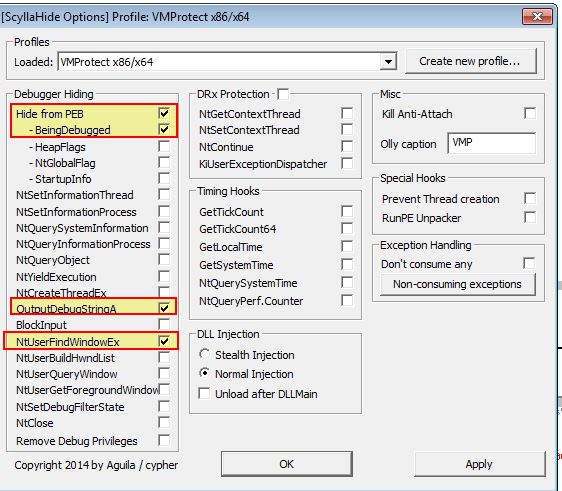This screenshot has width=562, height=491.
Task: Open the Loaded profile dropdown arrow
Action: (x=388, y=62)
